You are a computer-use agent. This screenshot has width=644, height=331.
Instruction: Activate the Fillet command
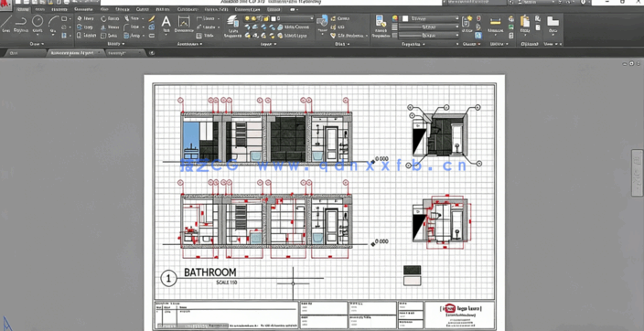tap(132, 27)
